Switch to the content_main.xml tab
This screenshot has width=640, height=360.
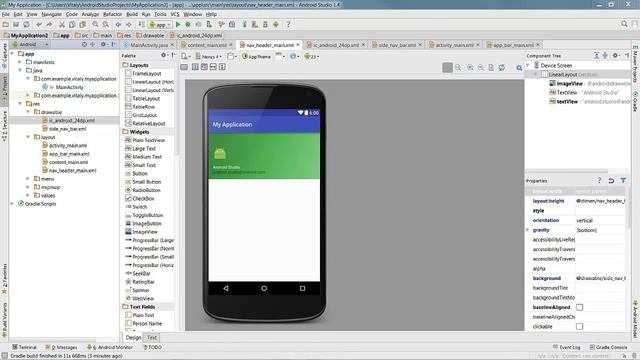pyautogui.click(x=207, y=45)
